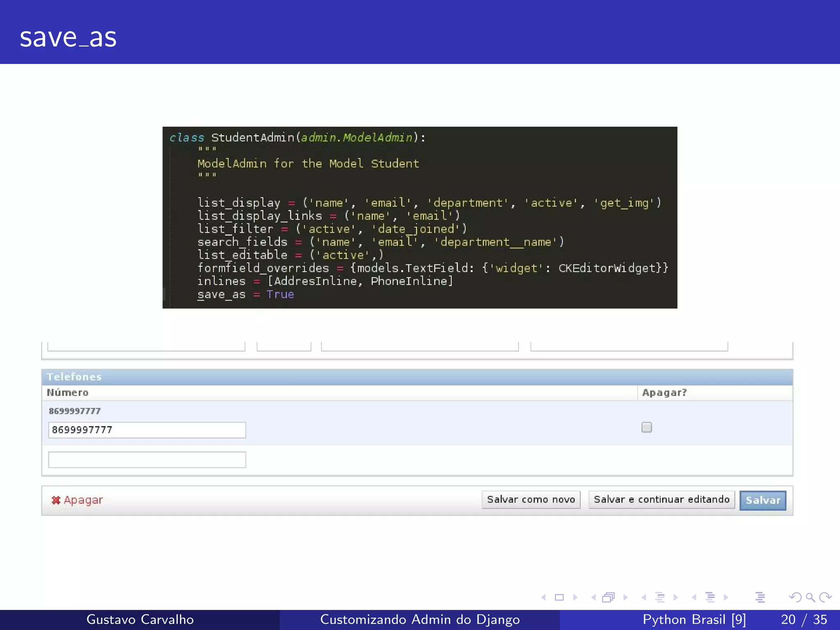
Task: Click the next frame arrow after stacked frames
Action: pos(625,597)
